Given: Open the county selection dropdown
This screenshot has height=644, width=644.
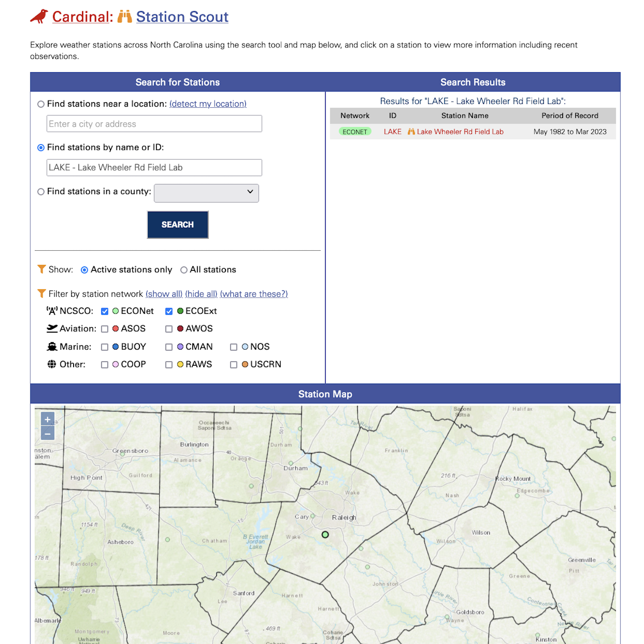Looking at the screenshot, I should click(x=206, y=193).
